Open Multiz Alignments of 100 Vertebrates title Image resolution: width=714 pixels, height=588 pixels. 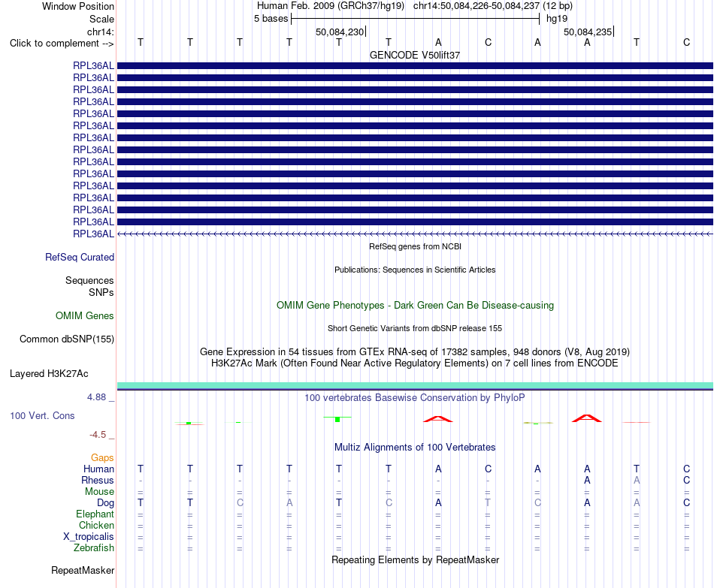coord(415,448)
